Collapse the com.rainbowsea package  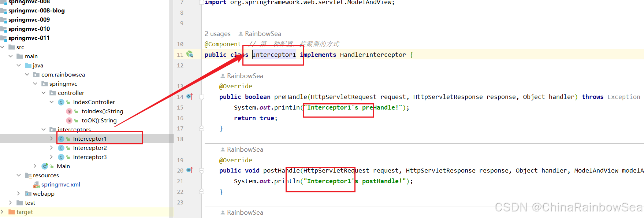coord(27,74)
